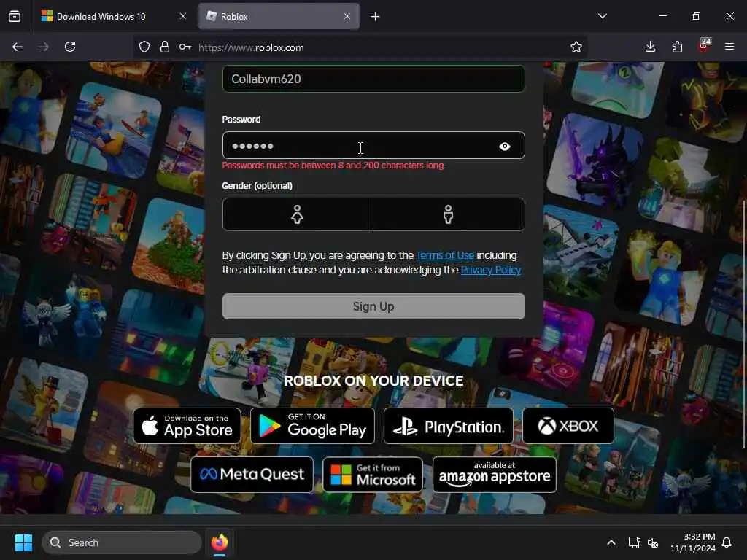The height and width of the screenshot is (560, 747).
Task: Click the Firefox View icon
Action: tap(15, 16)
